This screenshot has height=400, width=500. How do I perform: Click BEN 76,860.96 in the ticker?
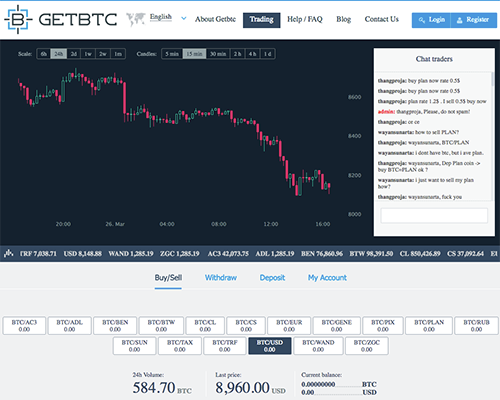pyautogui.click(x=322, y=254)
